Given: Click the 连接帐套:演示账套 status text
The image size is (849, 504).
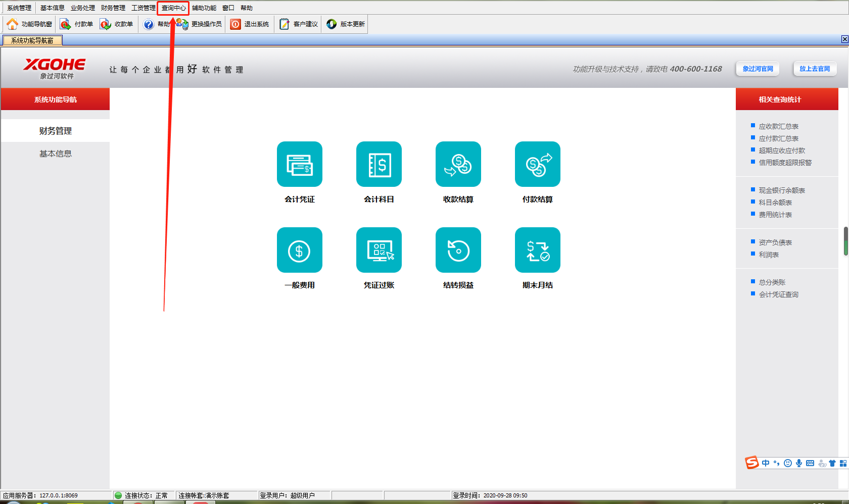Looking at the screenshot, I should (204, 495).
